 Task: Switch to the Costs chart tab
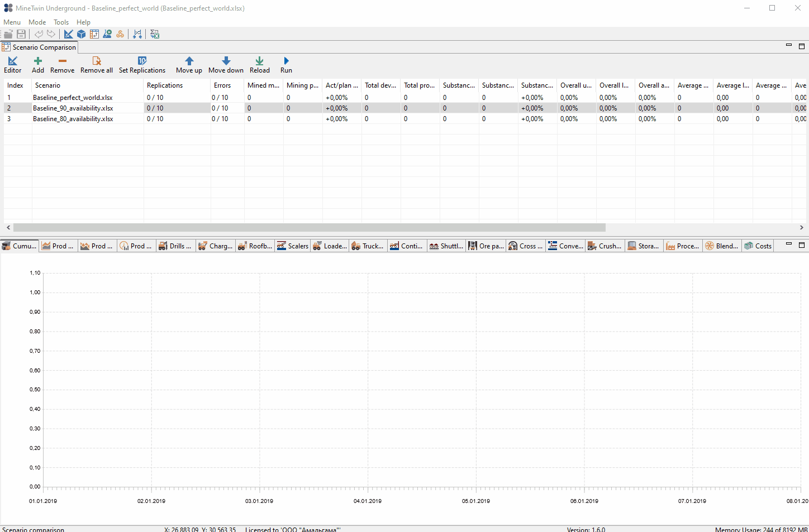pos(758,246)
